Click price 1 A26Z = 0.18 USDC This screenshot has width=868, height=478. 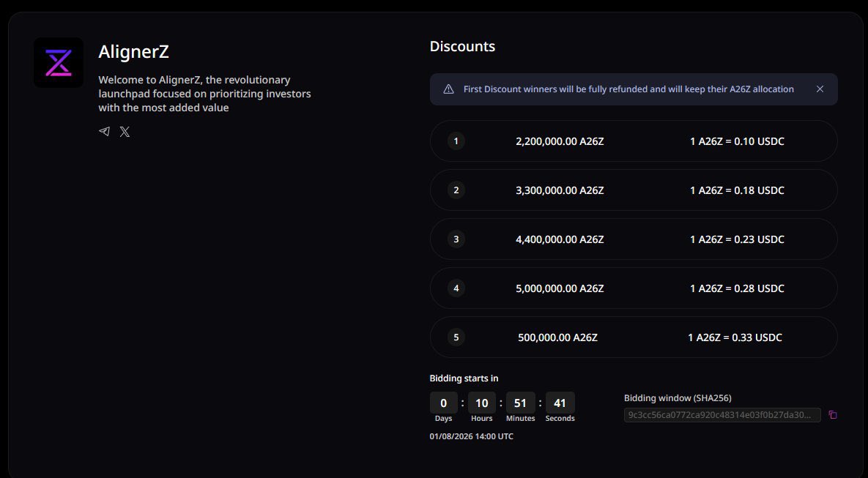(x=737, y=190)
